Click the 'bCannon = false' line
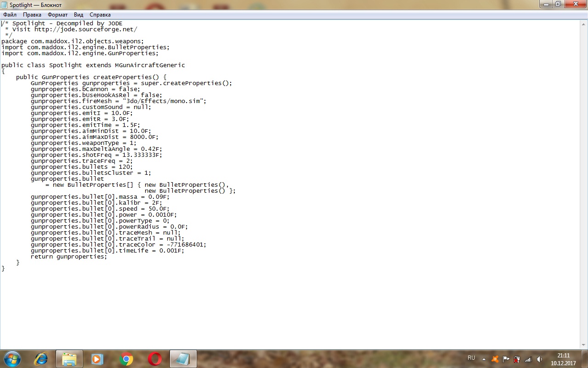This screenshot has width=588, height=368. [85, 89]
